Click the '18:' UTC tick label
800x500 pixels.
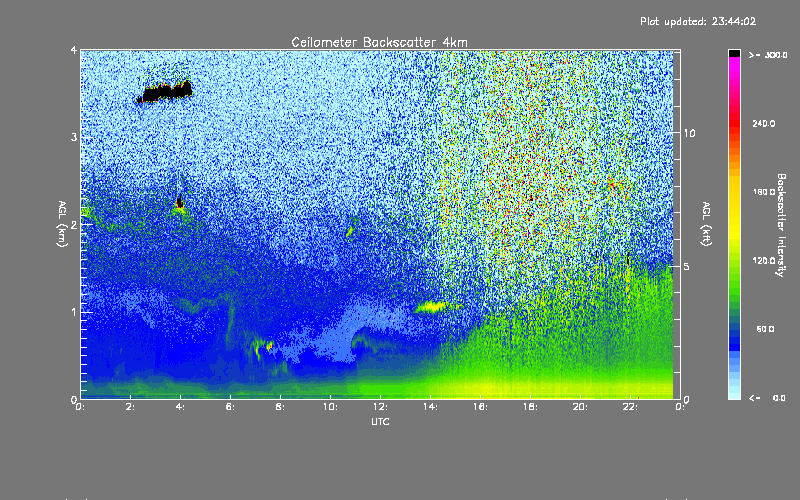click(x=531, y=407)
